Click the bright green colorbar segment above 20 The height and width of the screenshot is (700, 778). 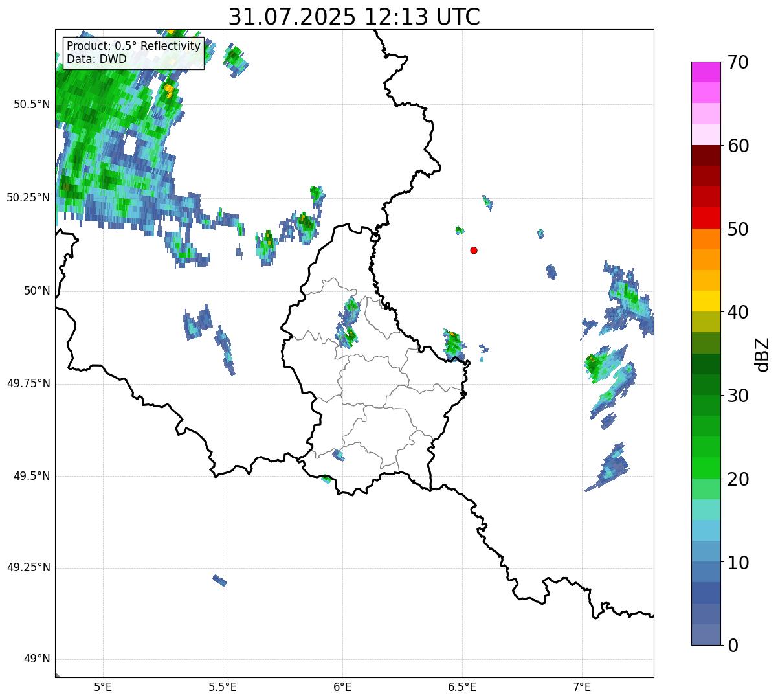(x=706, y=468)
